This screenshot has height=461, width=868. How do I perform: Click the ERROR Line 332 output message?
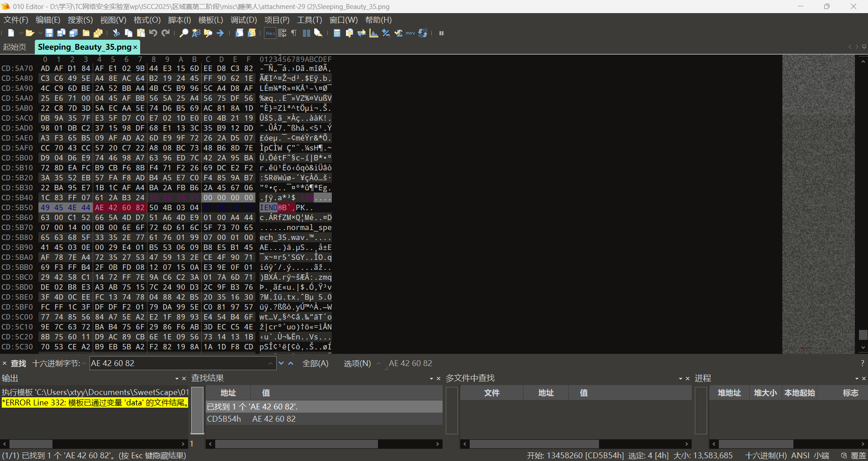pyautogui.click(x=95, y=403)
